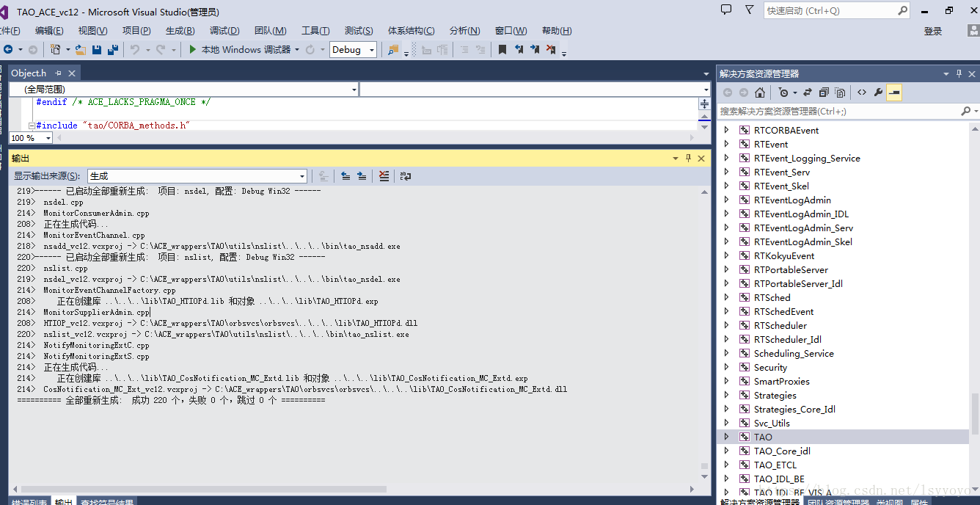This screenshot has width=980, height=505.
Task: Toggle word wrap in output window
Action: point(406,176)
